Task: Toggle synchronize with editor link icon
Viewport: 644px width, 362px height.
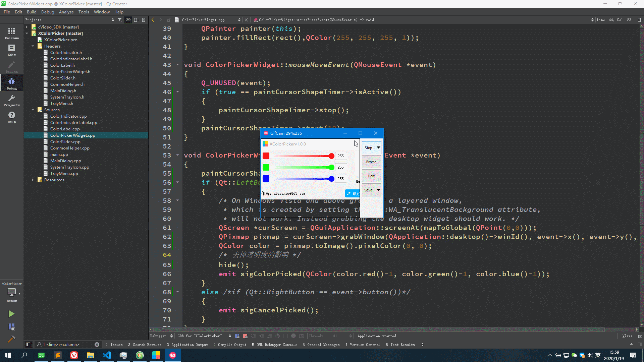Action: (x=128, y=20)
